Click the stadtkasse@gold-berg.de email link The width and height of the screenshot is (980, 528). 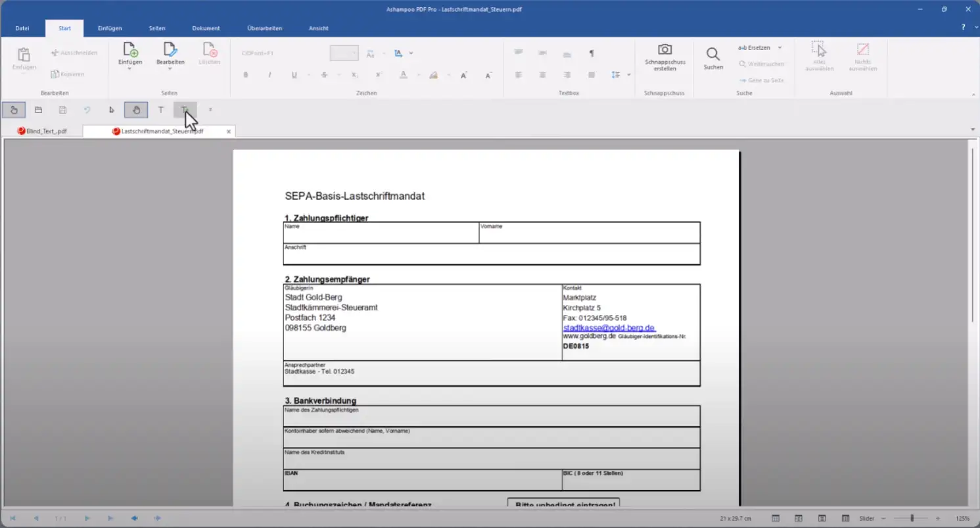tap(609, 327)
